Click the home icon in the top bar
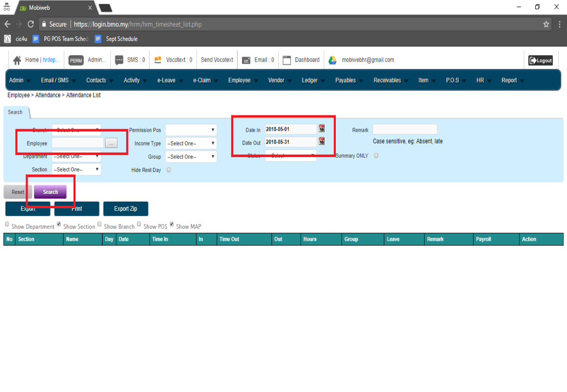This screenshot has height=392, width=567. [17, 60]
